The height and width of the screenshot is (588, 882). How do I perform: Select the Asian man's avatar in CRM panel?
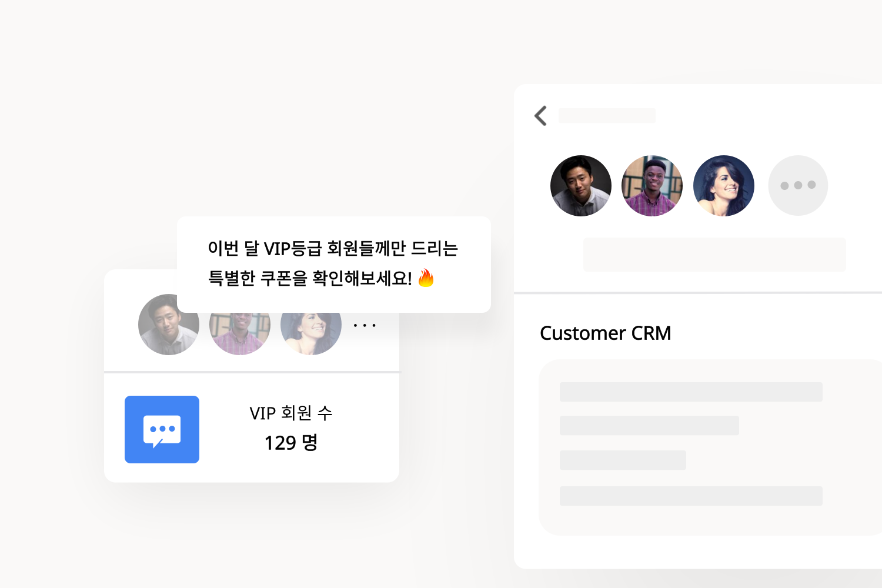tap(580, 186)
